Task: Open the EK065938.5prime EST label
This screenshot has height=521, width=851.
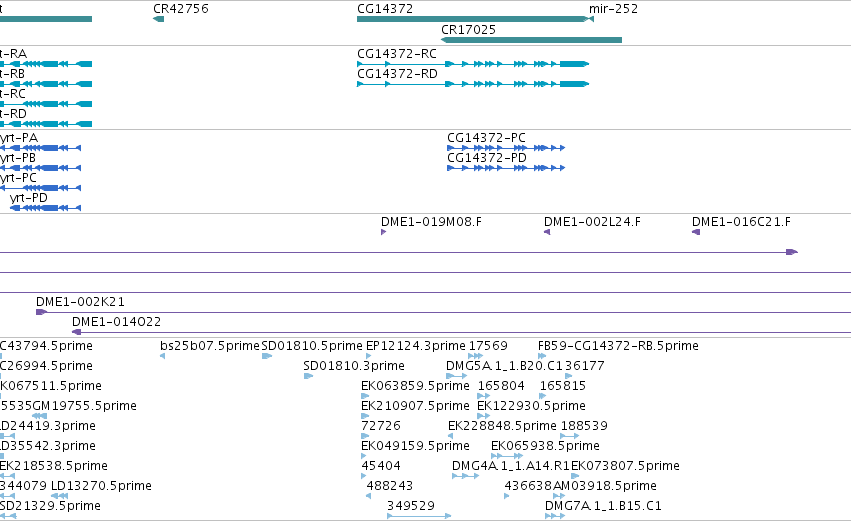Action: click(x=545, y=446)
